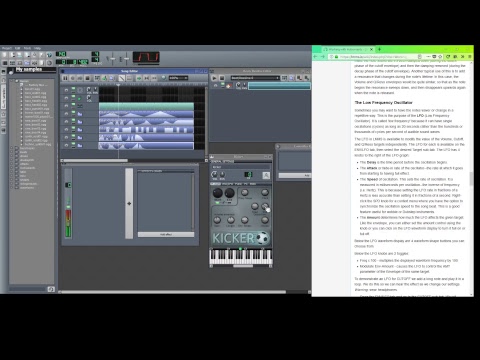Play the pattern in Beat+Bassline Editor

tap(214, 78)
